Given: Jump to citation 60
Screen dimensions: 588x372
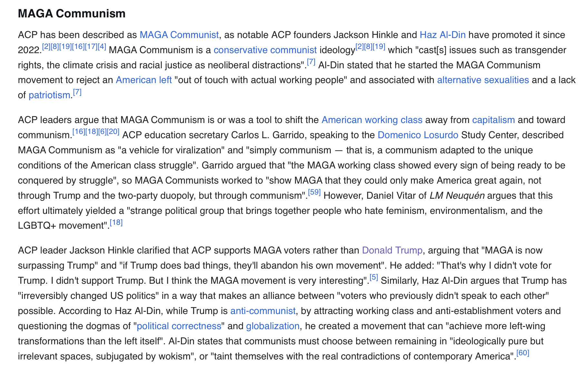Looking at the screenshot, I should (523, 353).
